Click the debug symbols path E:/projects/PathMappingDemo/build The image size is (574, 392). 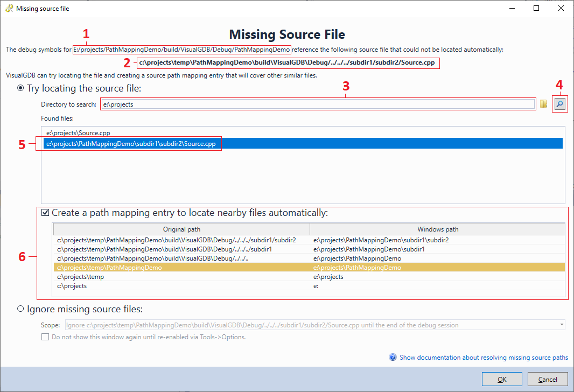pos(182,50)
